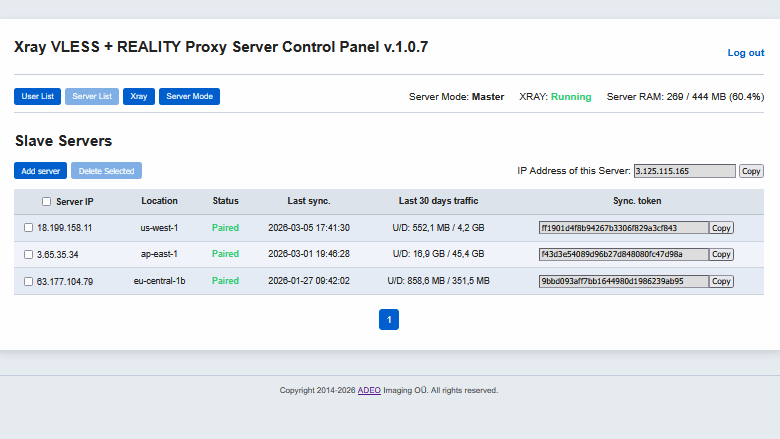Open the ADEO link in the footer
Screen dimensions: 780x439
click(x=369, y=391)
